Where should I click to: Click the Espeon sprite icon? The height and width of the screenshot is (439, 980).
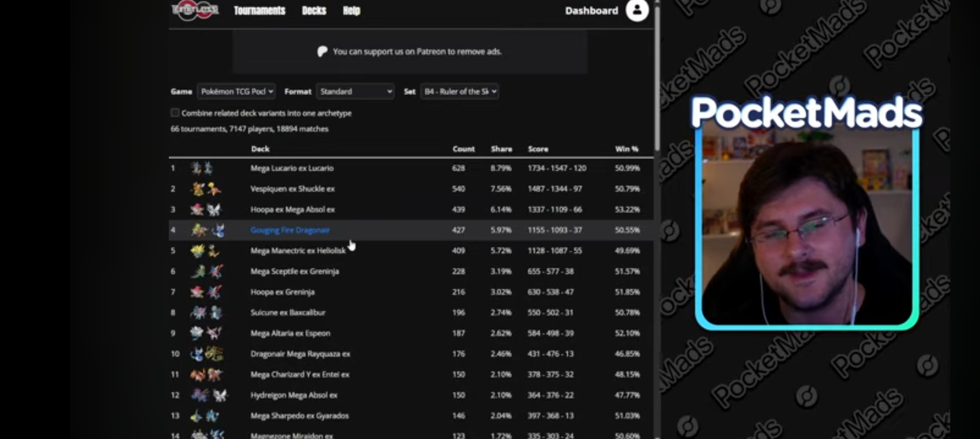coord(214,333)
